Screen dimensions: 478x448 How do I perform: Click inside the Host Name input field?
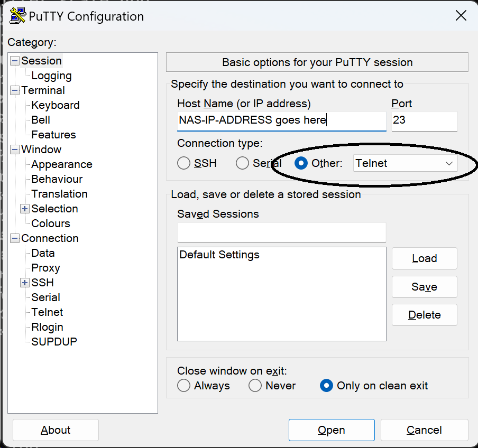tap(280, 121)
